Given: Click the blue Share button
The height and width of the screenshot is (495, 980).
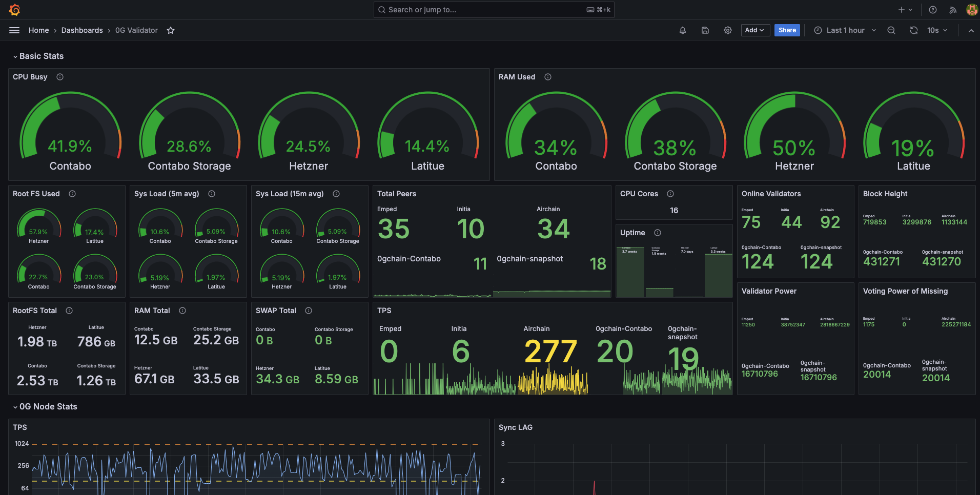Looking at the screenshot, I should click(x=787, y=30).
